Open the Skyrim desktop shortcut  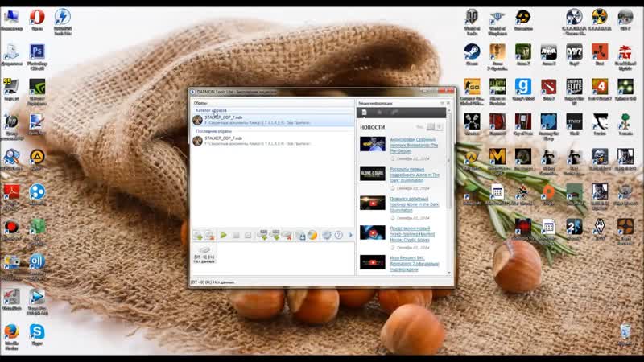600,230
